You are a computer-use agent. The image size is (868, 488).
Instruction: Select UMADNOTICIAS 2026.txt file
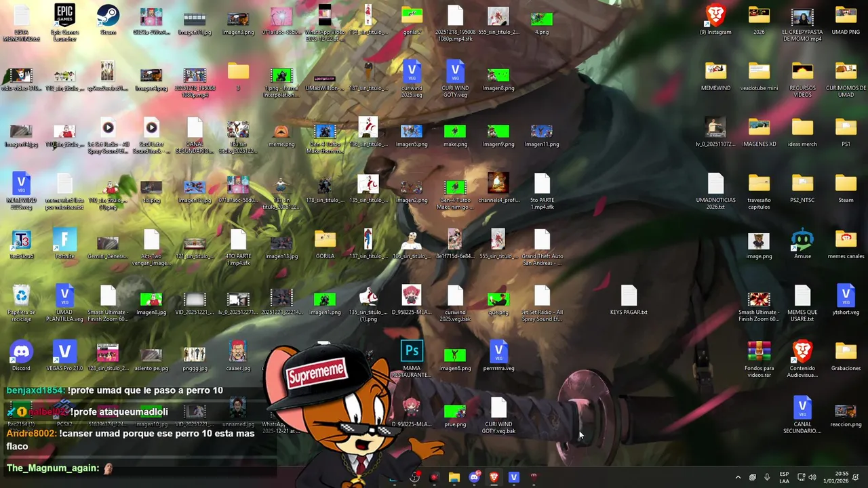pyautogui.click(x=715, y=191)
